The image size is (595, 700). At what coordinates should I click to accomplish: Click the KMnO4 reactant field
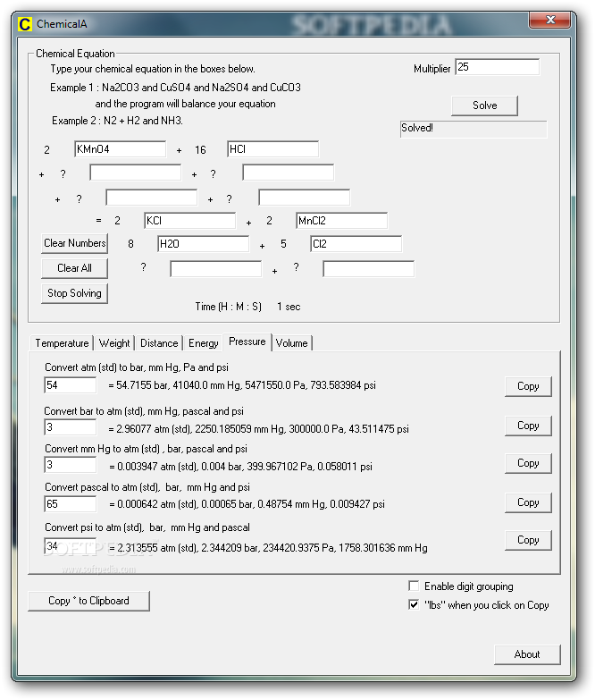(120, 149)
